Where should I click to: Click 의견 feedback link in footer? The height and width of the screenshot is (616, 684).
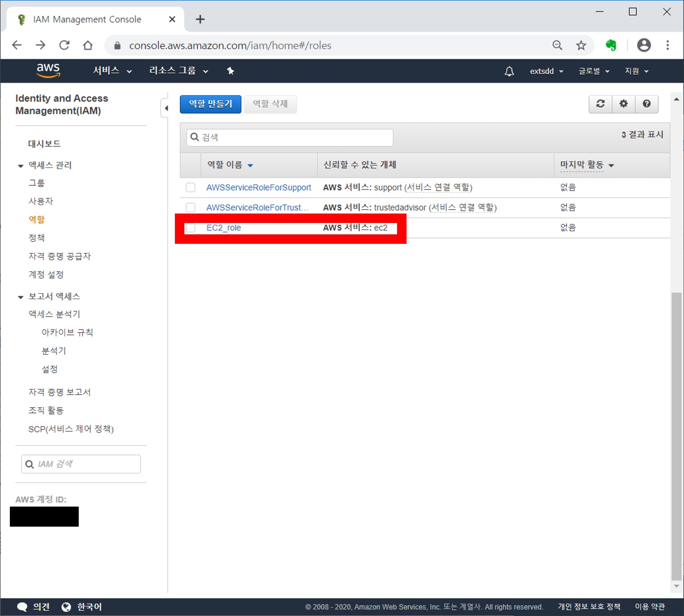coord(41,607)
